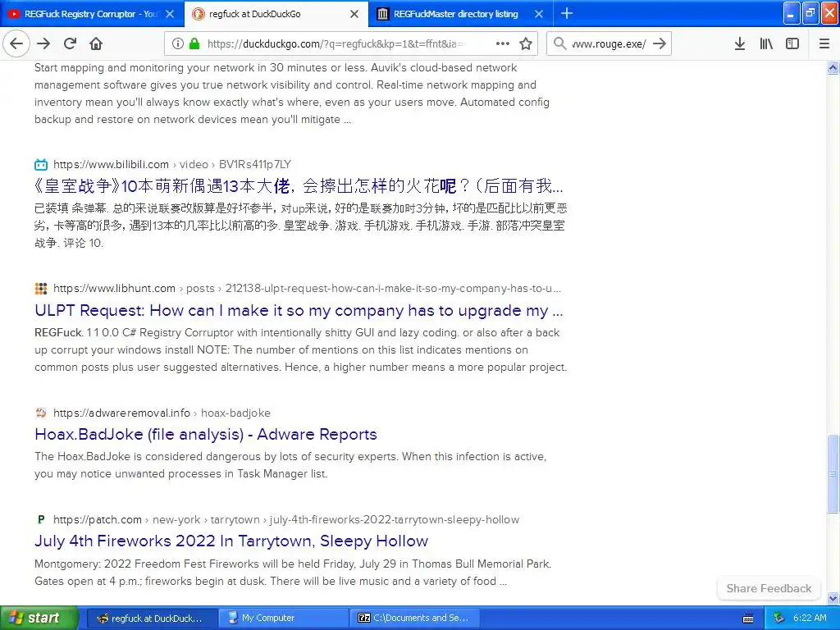Open the Firefox hamburger menu
The height and width of the screenshot is (630, 840).
[x=824, y=44]
